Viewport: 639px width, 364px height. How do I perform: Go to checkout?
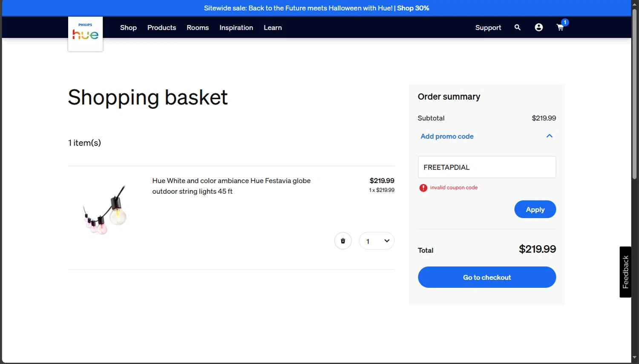487,277
